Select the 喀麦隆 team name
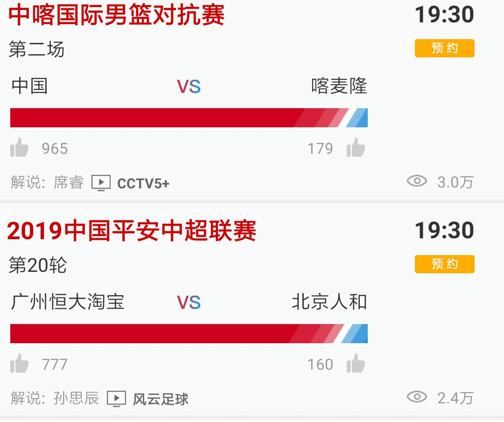Screen dimensions: 504x422 339,86
